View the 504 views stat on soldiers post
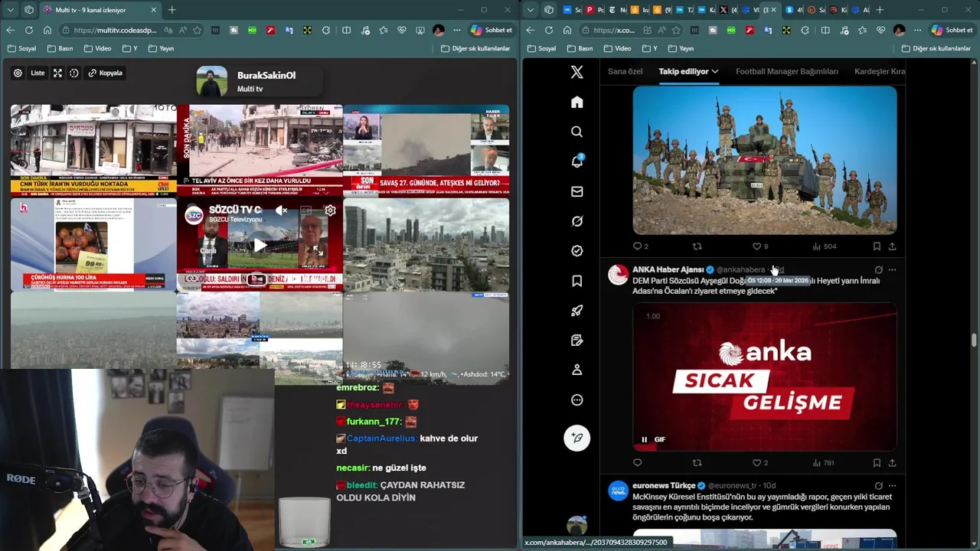 click(824, 246)
